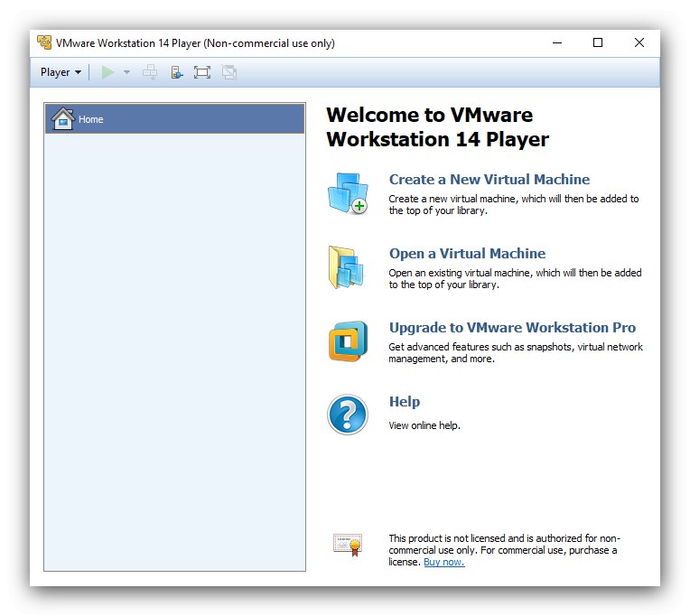Click the Unity mode toolbar icon
Image resolution: width=690 pixels, height=616 pixels.
[x=229, y=72]
